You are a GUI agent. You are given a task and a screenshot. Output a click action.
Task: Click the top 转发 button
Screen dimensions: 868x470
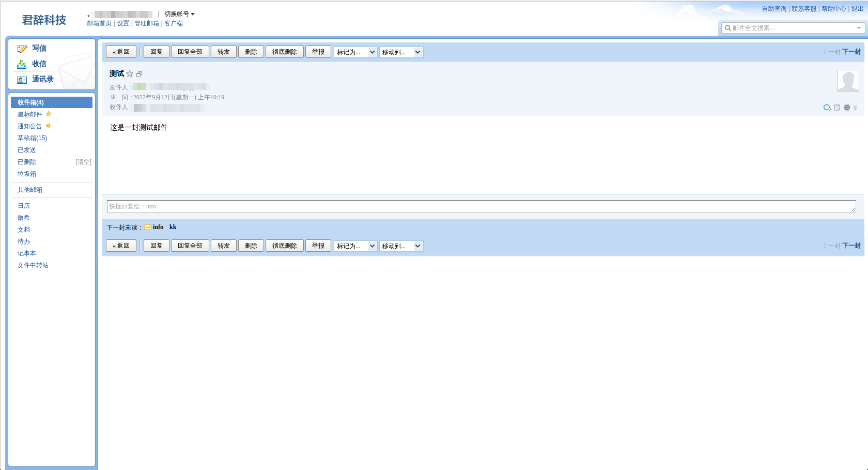pyautogui.click(x=224, y=52)
